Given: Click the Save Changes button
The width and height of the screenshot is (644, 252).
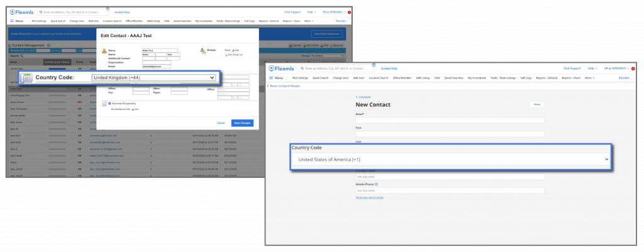Looking at the screenshot, I should pos(241,123).
